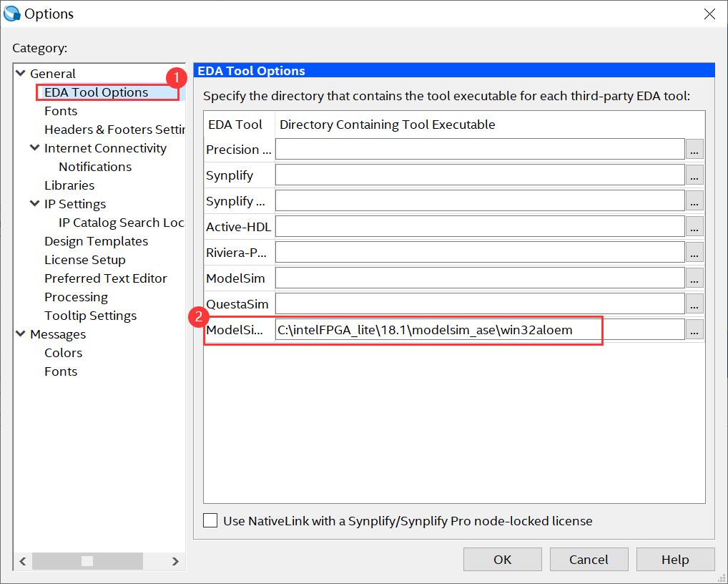Browse for the Riviera-P... tool directory
The width and height of the screenshot is (728, 584).
(694, 252)
